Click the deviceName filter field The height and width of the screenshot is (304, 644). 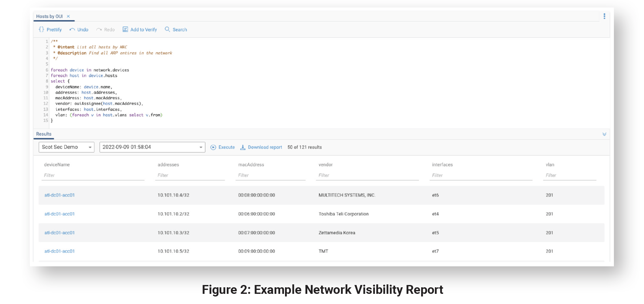tap(94, 176)
